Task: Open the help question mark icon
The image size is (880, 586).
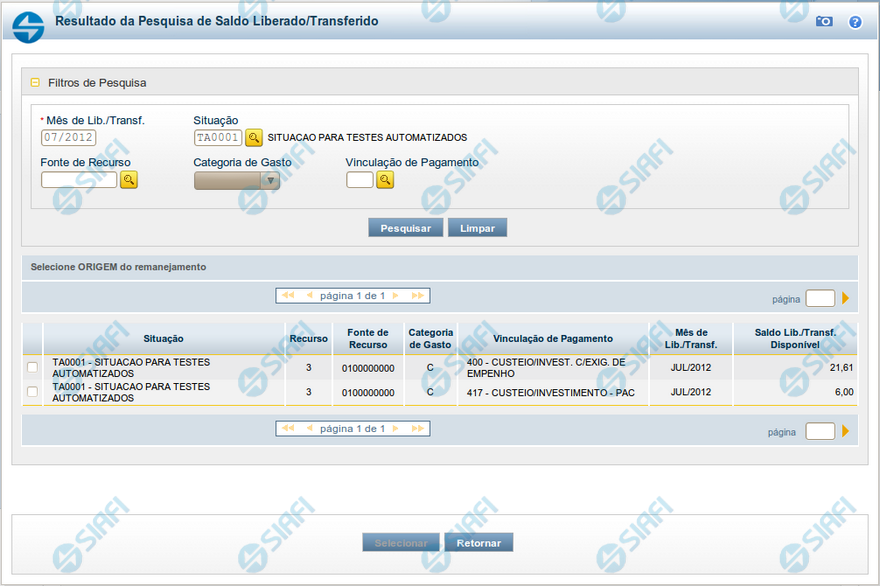Action: (x=855, y=21)
